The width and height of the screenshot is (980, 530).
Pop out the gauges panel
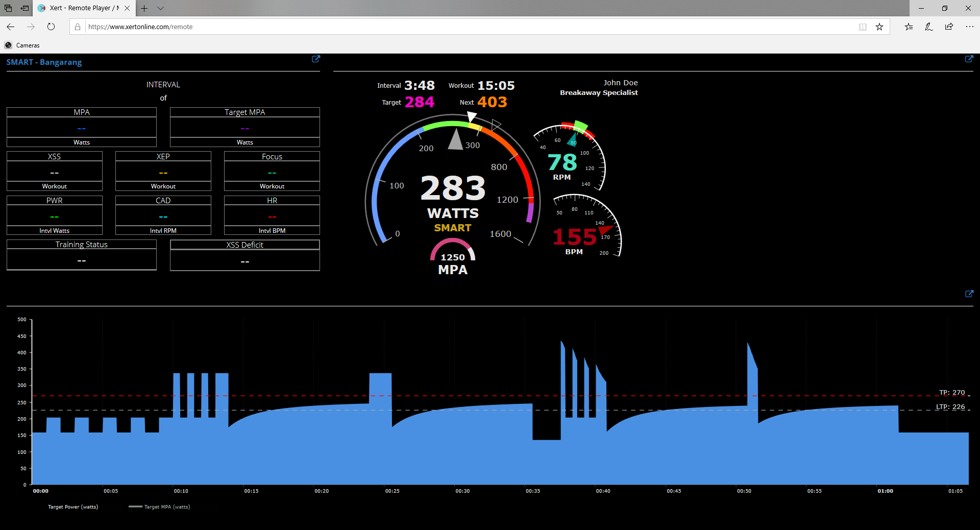(969, 59)
